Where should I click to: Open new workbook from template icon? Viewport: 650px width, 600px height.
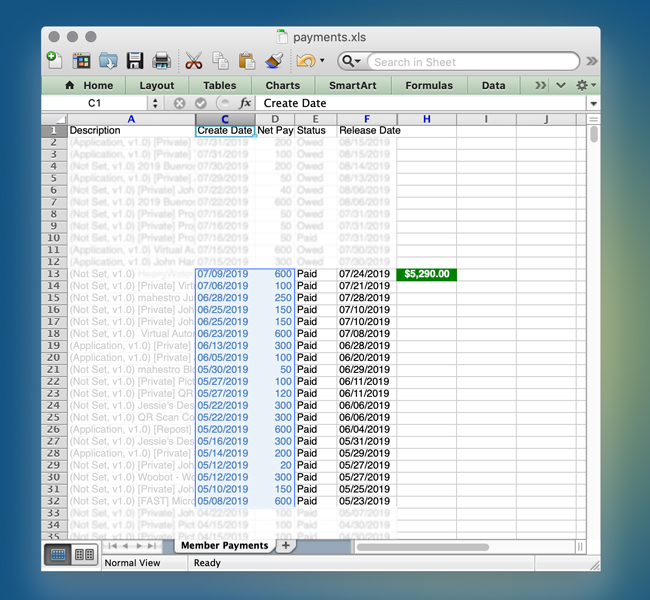(81, 61)
